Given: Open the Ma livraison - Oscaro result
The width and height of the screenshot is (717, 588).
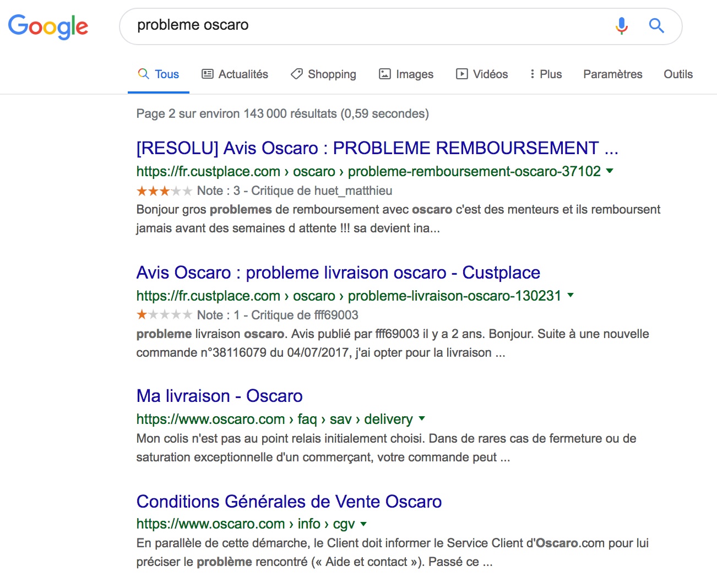Looking at the screenshot, I should point(220,396).
